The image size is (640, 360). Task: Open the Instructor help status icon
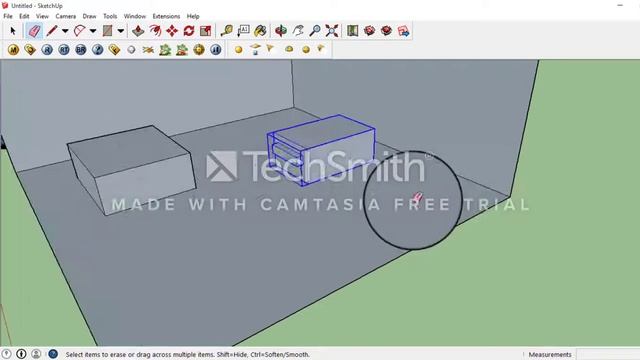[x=53, y=354]
